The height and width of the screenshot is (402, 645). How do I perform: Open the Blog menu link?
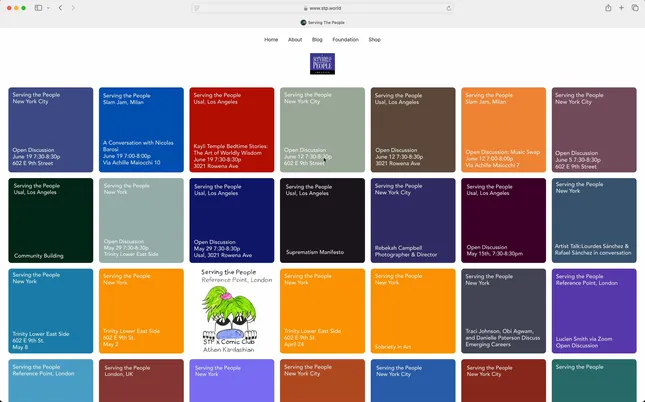coord(317,40)
